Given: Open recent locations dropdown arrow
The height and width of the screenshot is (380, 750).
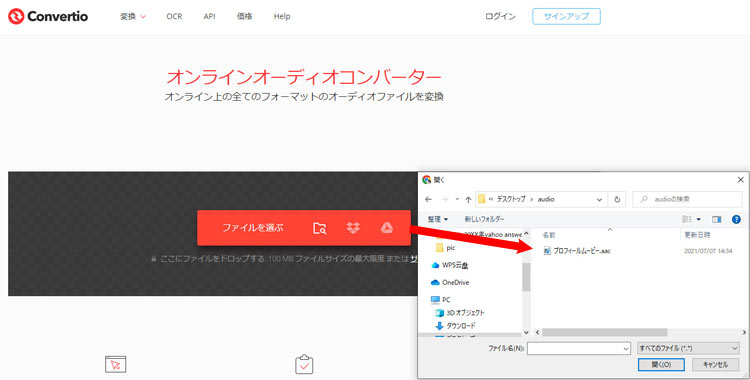Looking at the screenshot, I should point(457,199).
